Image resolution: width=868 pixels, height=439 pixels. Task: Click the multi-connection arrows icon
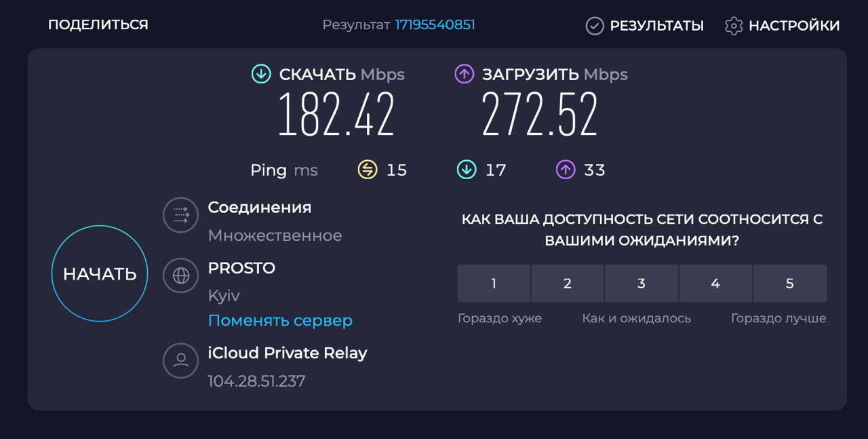pos(180,215)
